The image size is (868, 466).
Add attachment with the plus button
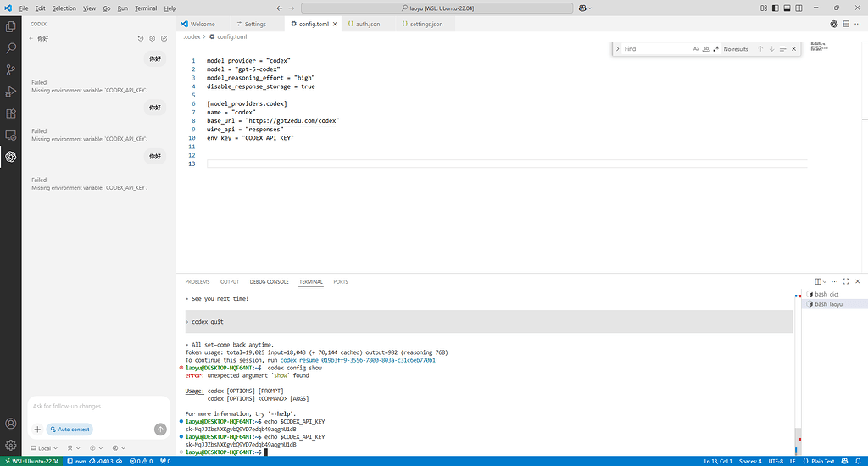[x=37, y=430]
